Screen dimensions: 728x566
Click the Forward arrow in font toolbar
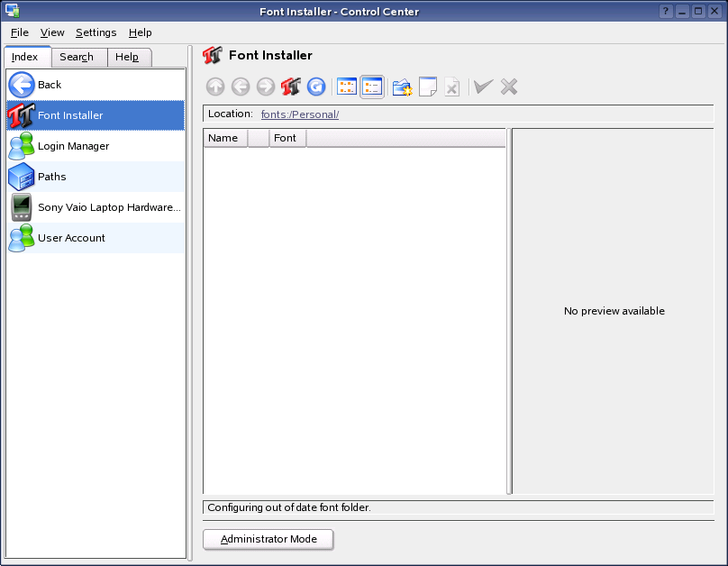pos(266,87)
